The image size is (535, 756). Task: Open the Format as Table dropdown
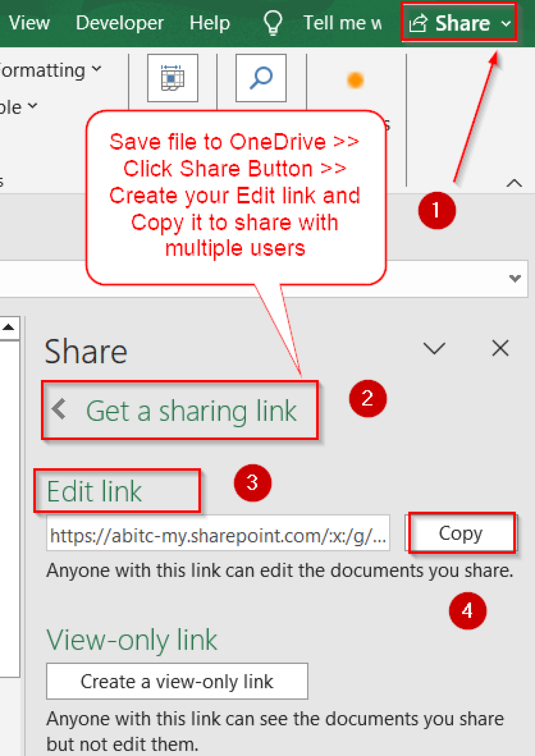(33, 107)
